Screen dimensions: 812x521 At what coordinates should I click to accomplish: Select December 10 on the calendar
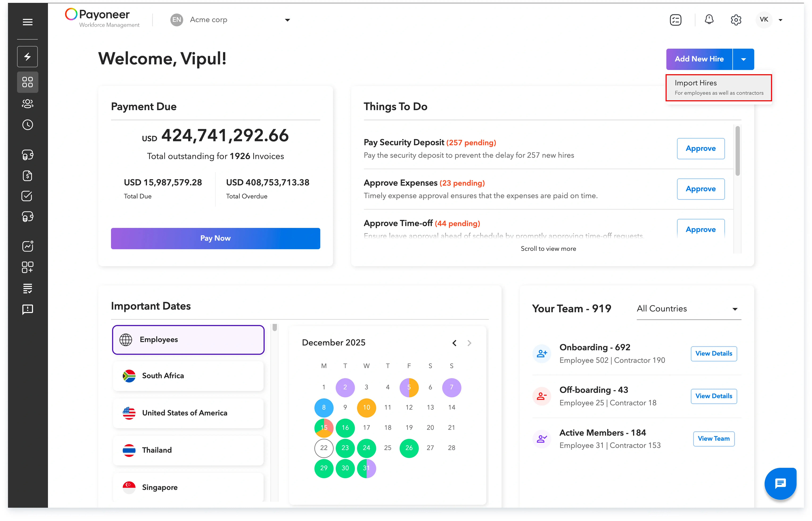coord(366,407)
